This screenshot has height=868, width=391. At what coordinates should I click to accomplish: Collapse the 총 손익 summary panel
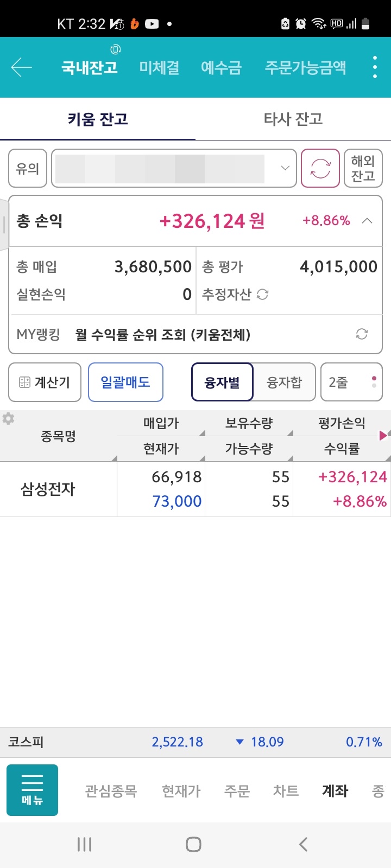[367, 221]
